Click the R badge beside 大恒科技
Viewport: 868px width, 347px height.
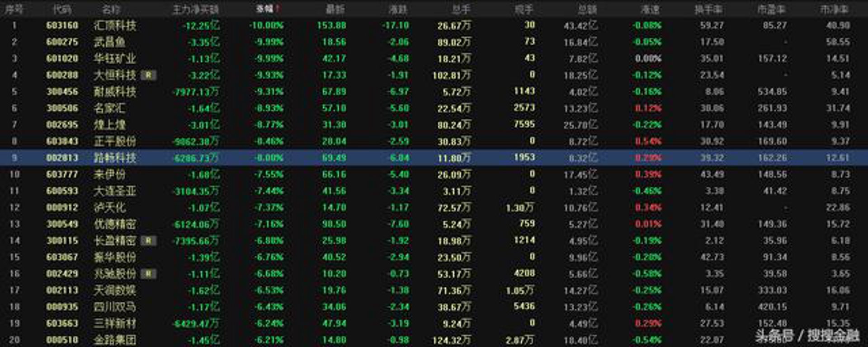coord(148,75)
